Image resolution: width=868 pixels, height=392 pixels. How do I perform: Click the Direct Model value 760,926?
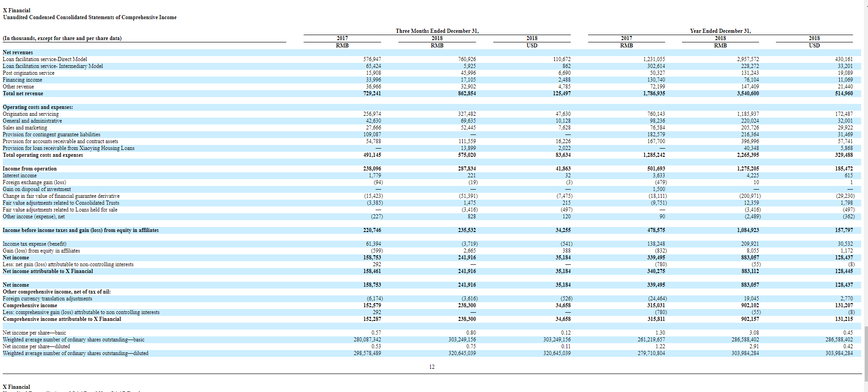[x=467, y=59]
